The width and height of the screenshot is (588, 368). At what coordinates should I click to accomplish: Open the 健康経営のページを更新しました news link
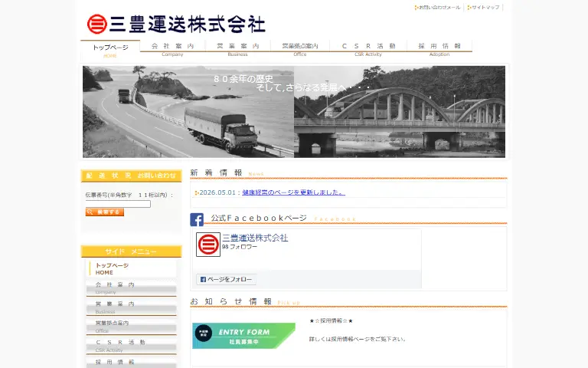point(294,192)
